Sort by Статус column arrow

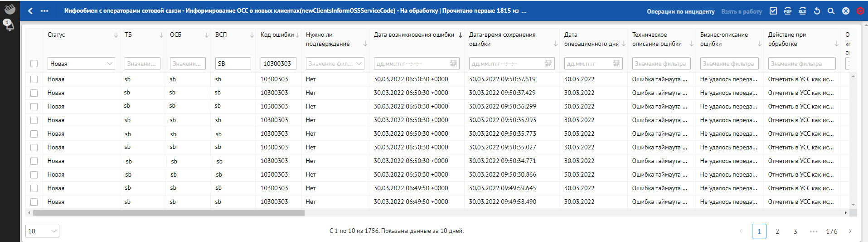tap(116, 35)
